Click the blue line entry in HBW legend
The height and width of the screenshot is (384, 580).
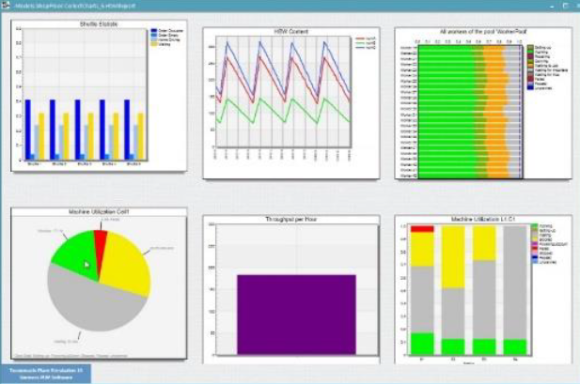pyautogui.click(x=365, y=48)
